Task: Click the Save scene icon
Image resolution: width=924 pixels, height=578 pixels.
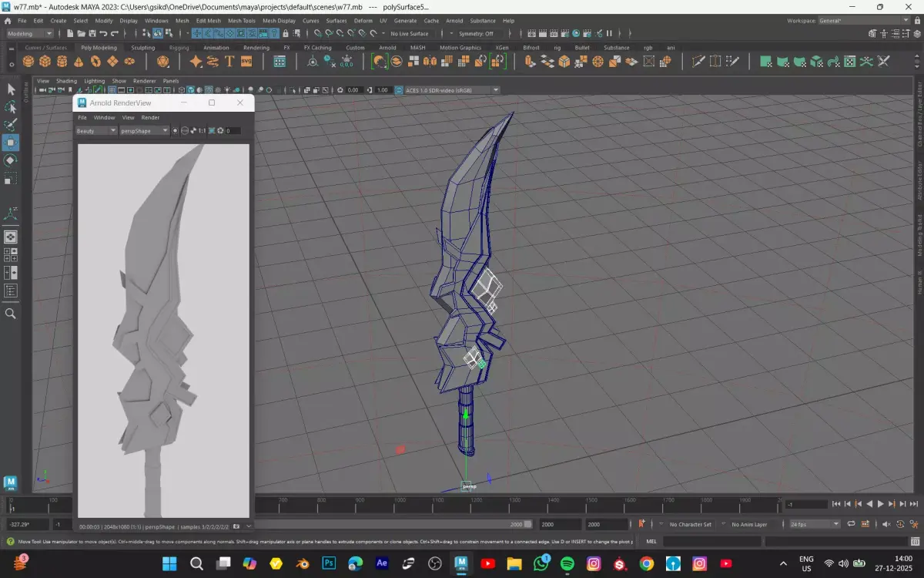Action: (92, 34)
